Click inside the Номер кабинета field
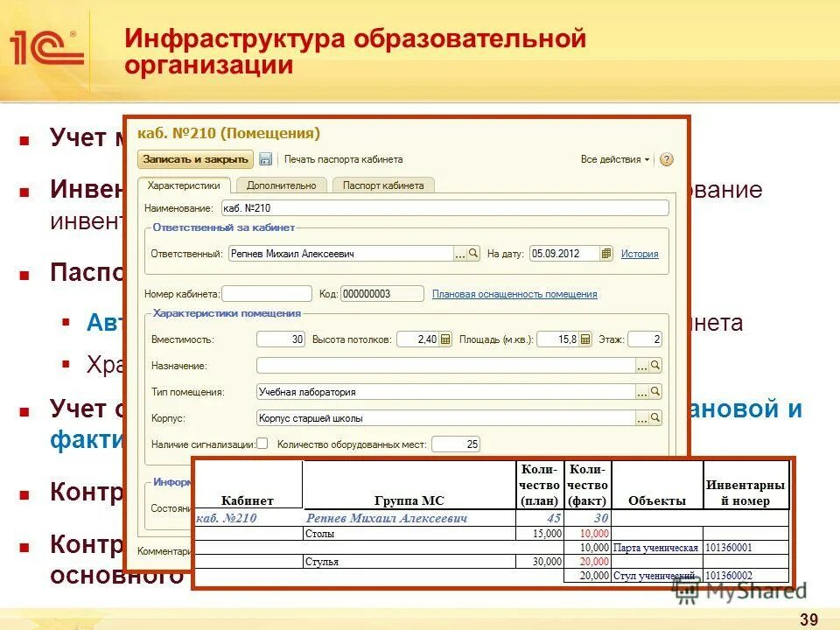Image resolution: width=840 pixels, height=630 pixels. coord(267,292)
